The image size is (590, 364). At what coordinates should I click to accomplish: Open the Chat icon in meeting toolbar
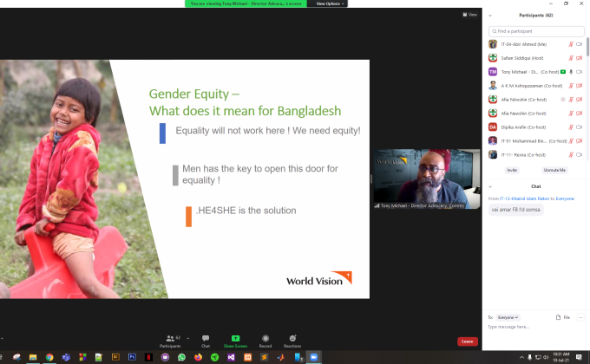(206, 338)
